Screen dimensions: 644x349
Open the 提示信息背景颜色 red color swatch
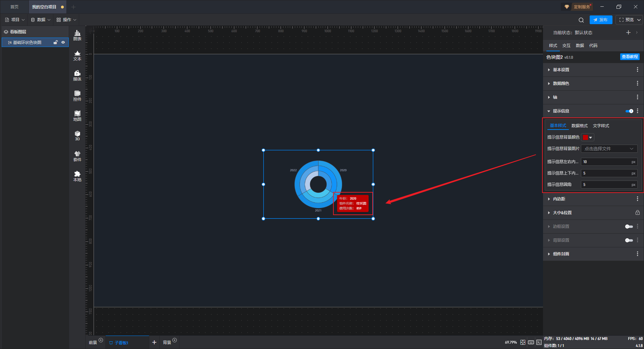[x=588, y=137]
